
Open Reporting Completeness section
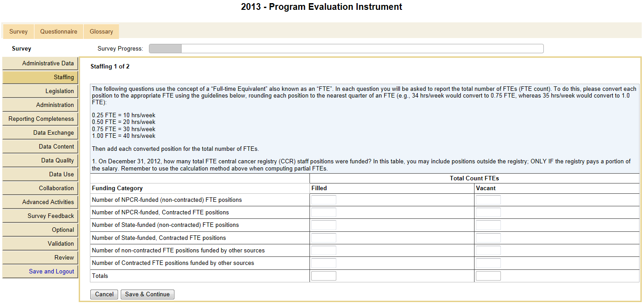(x=40, y=119)
